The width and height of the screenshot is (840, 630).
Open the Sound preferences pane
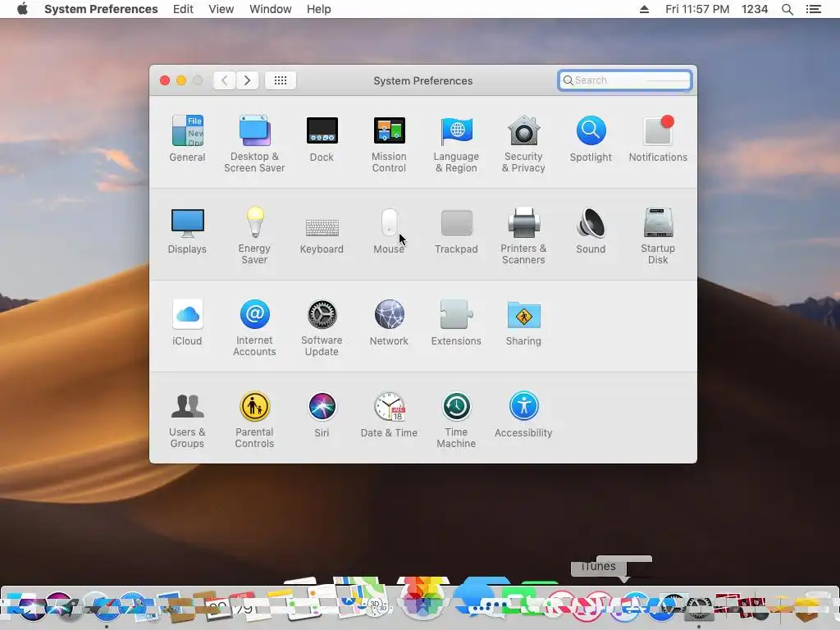point(591,231)
